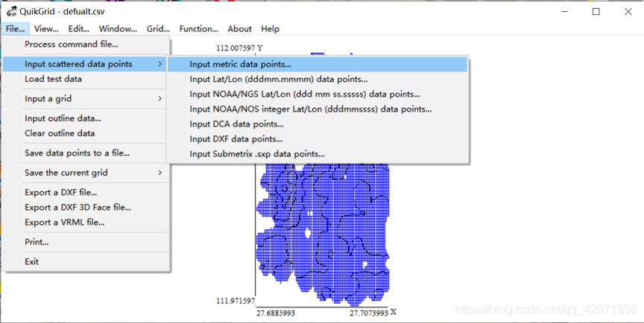Open the Help menu
Image resolution: width=644 pixels, height=323 pixels.
click(x=271, y=29)
